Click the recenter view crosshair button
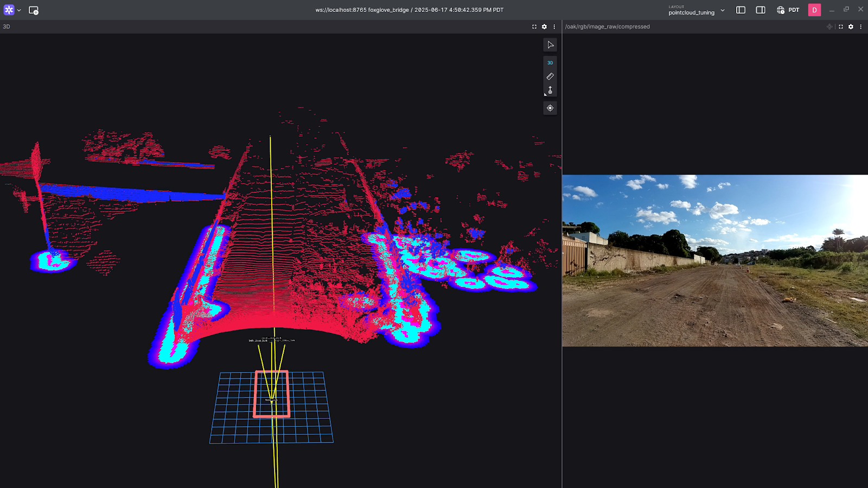This screenshot has width=868, height=488. (550, 108)
